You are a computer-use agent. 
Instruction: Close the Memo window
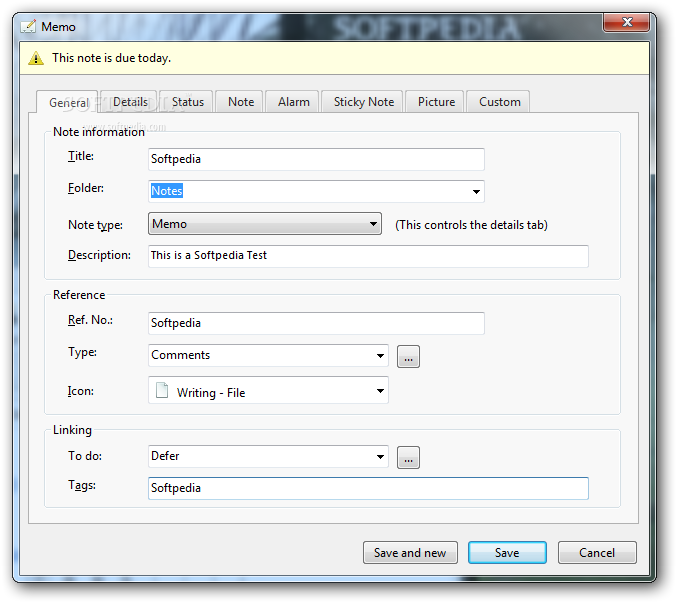click(626, 22)
